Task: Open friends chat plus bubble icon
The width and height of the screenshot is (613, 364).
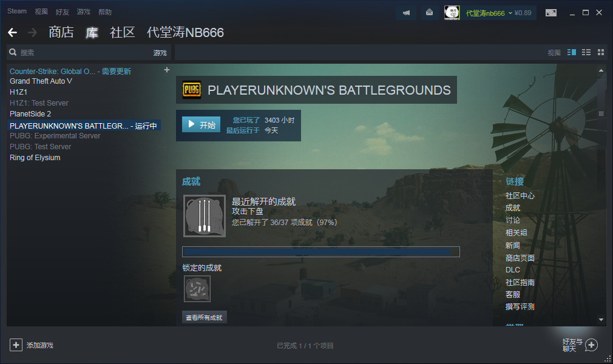Action: tap(592, 345)
